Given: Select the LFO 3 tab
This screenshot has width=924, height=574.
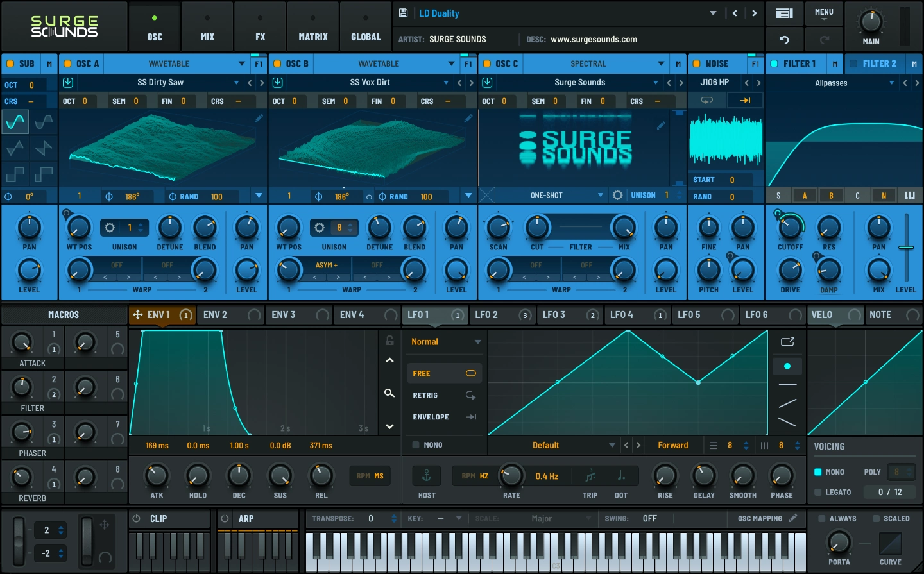Looking at the screenshot, I should tap(570, 315).
